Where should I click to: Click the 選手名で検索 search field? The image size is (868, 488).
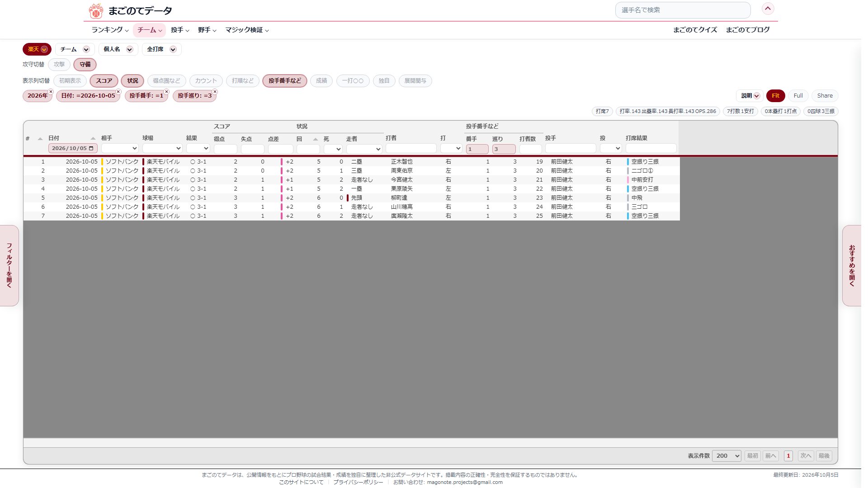click(x=683, y=10)
